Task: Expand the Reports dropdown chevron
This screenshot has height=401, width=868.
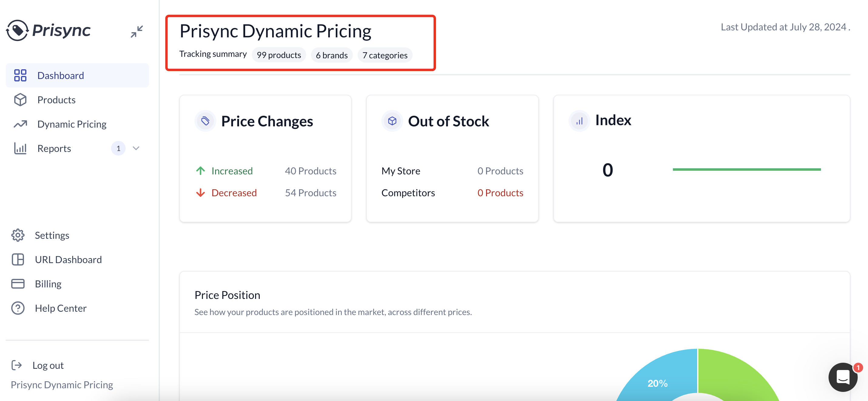Action: [x=136, y=148]
